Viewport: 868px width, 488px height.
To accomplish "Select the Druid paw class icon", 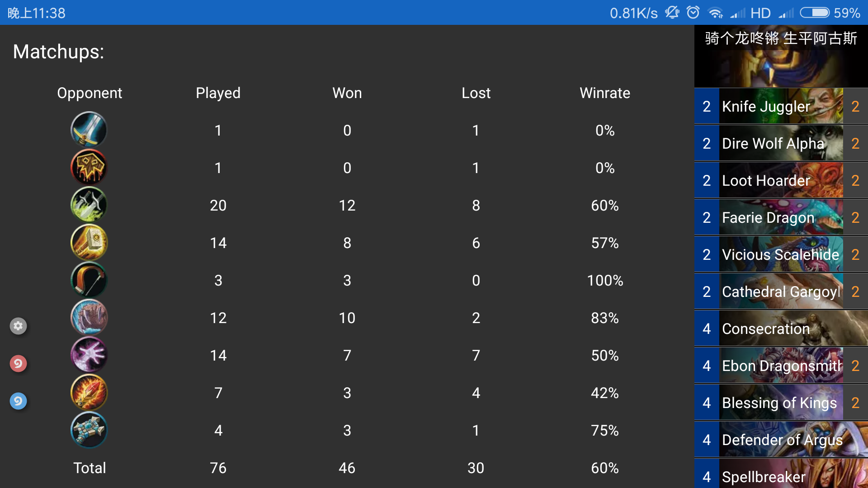I will 89,318.
